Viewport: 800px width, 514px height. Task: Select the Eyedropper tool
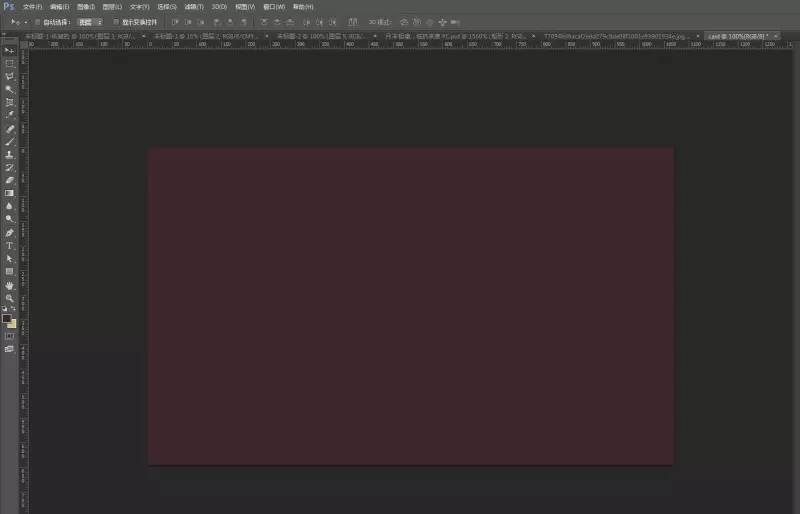click(x=9, y=115)
